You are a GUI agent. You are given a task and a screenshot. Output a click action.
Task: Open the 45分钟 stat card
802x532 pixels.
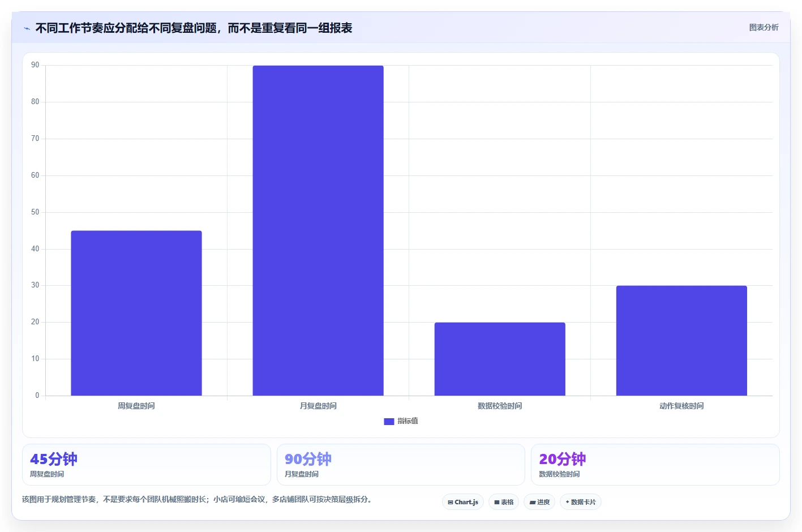(147, 465)
